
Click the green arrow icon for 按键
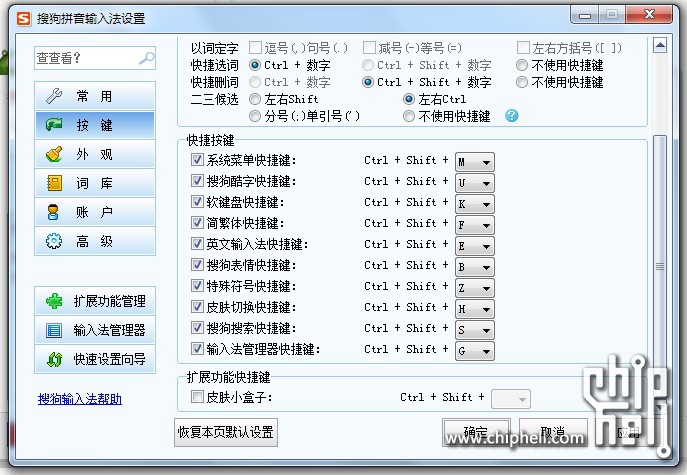click(54, 125)
